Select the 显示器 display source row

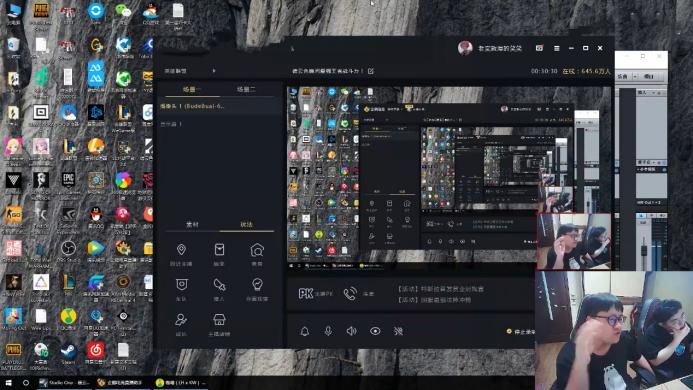point(220,124)
